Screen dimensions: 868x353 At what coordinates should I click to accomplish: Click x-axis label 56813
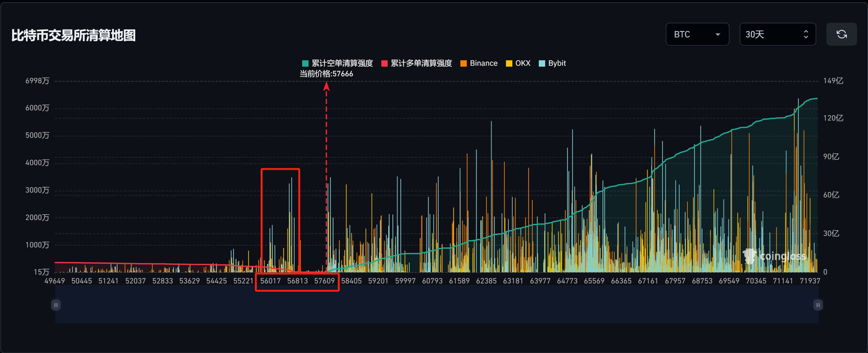pyautogui.click(x=298, y=281)
